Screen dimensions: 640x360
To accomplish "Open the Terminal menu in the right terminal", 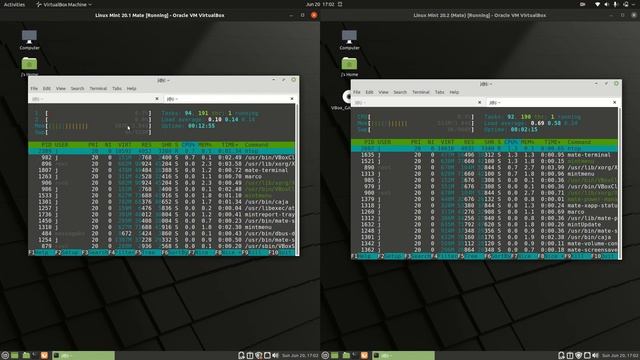I will [x=421, y=92].
